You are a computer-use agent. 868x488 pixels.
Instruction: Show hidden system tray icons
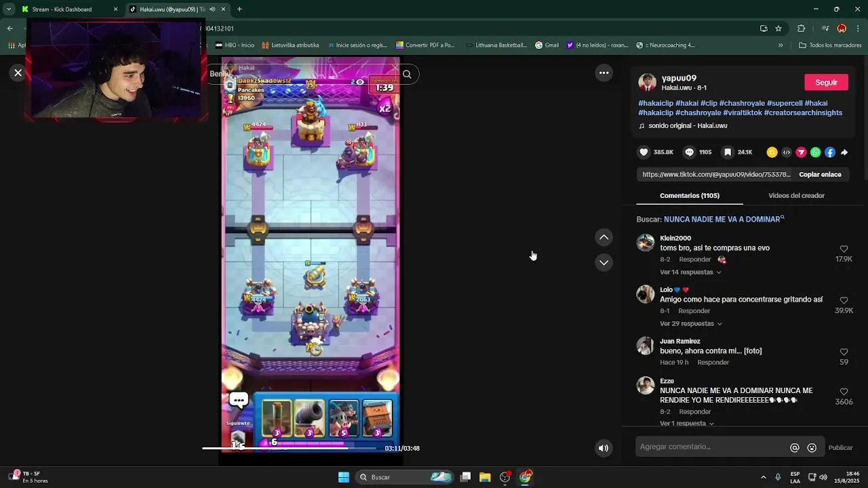[763, 477]
